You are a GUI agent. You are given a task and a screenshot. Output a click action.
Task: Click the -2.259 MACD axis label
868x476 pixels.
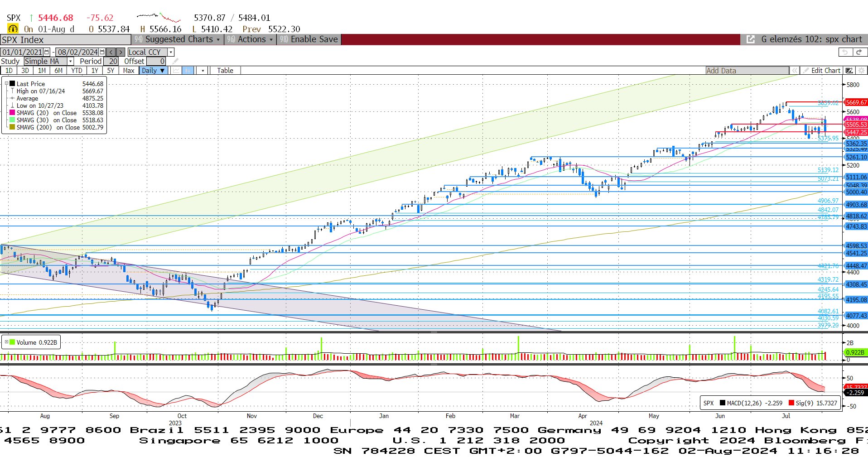point(855,393)
